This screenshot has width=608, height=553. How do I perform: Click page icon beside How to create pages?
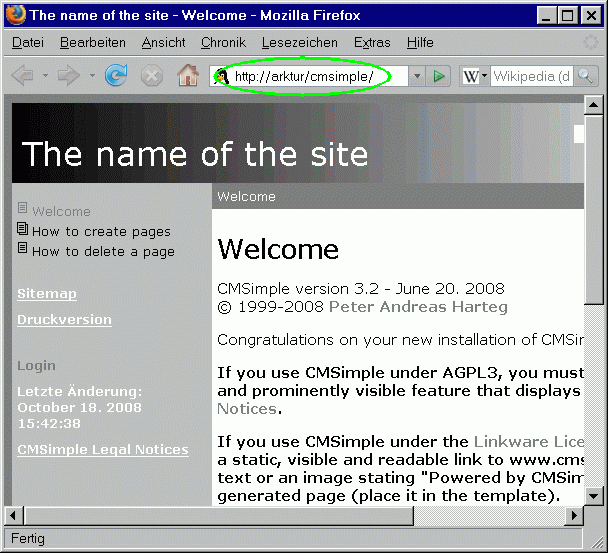point(22,229)
